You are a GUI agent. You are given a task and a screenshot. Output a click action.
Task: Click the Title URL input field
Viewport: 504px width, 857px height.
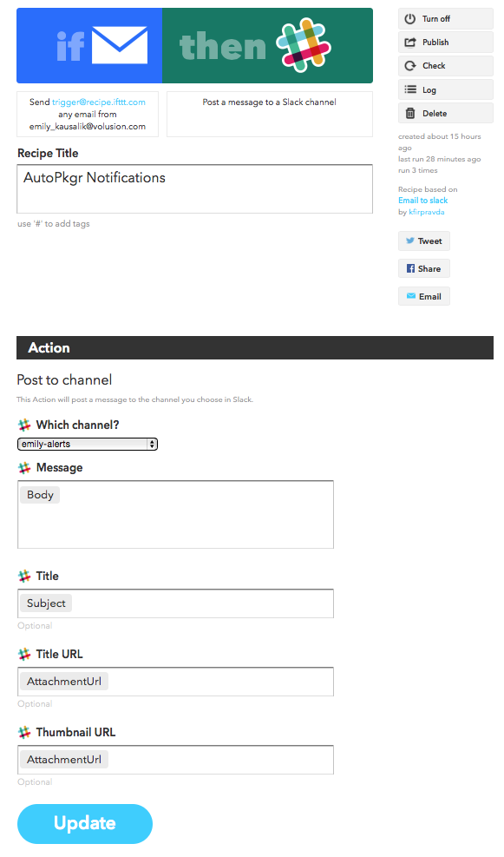[175, 682]
